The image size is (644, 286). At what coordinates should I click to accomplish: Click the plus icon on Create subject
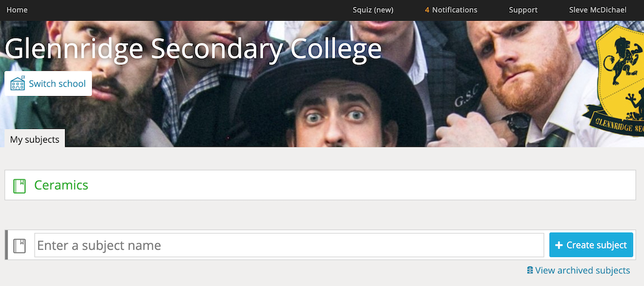558,245
